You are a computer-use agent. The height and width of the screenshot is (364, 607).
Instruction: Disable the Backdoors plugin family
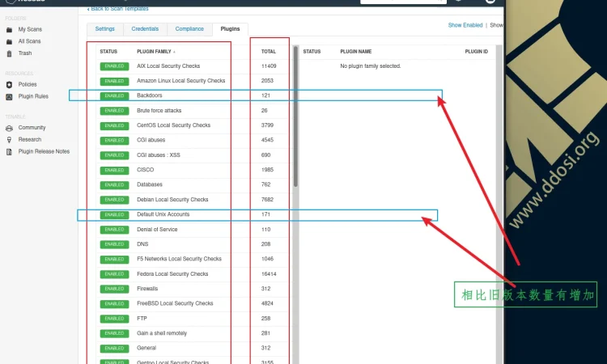pos(114,96)
